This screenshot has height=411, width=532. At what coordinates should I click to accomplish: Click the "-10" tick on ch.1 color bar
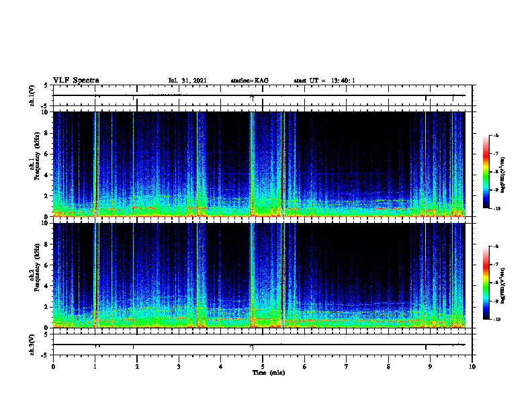[x=496, y=209]
